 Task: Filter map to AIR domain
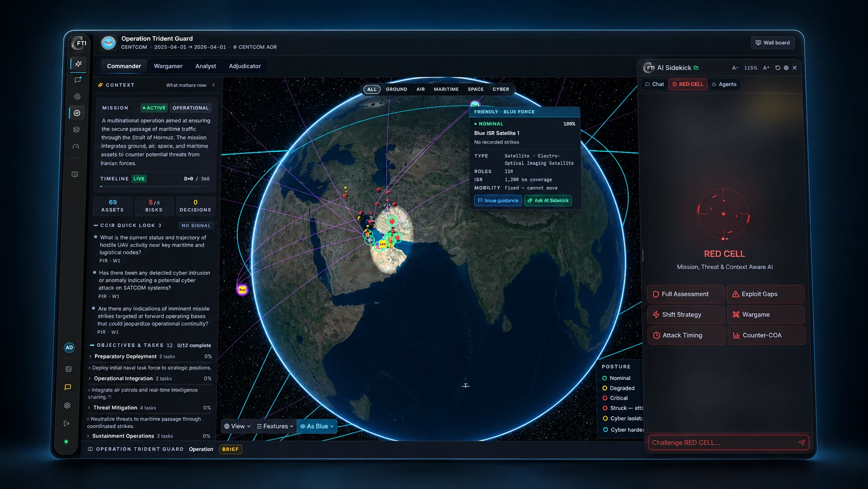pos(421,89)
